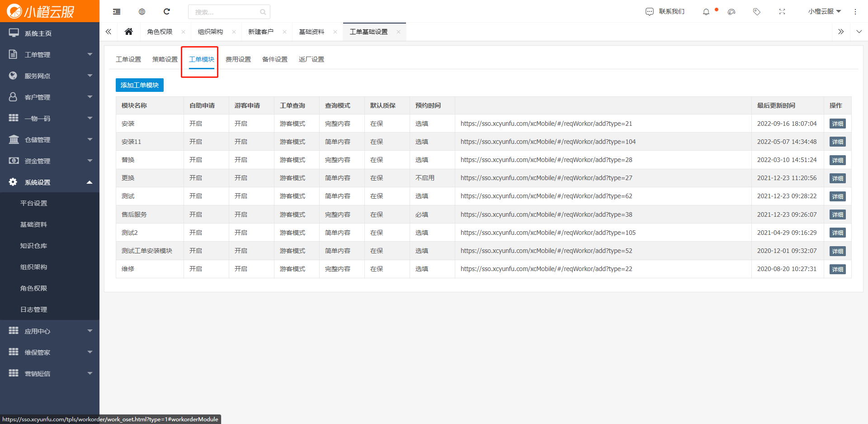Close the 组织架构 tab
The image size is (868, 424).
[234, 32]
